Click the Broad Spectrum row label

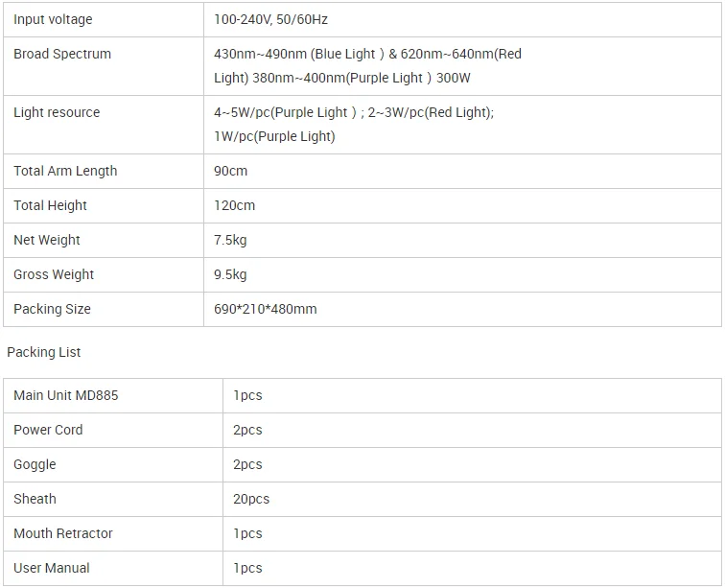coord(62,54)
